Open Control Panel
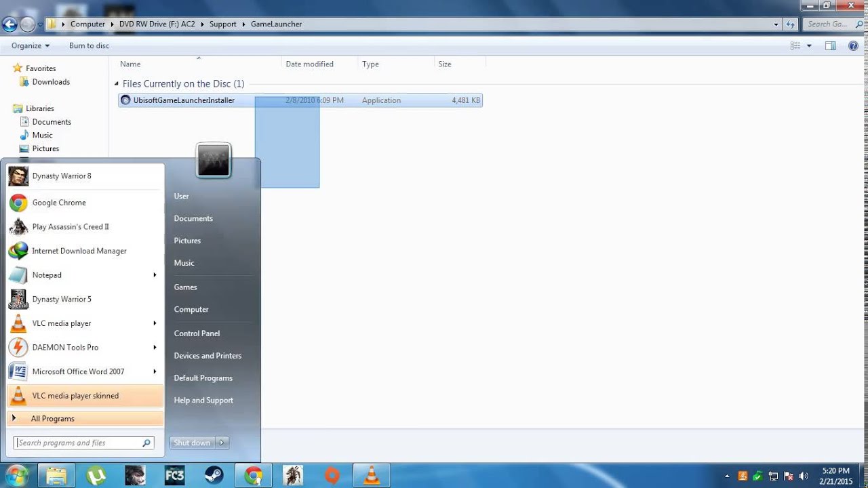 tap(197, 333)
